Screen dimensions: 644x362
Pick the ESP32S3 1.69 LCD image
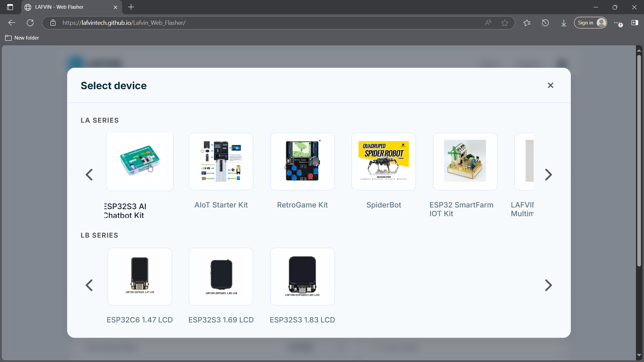pos(221,277)
